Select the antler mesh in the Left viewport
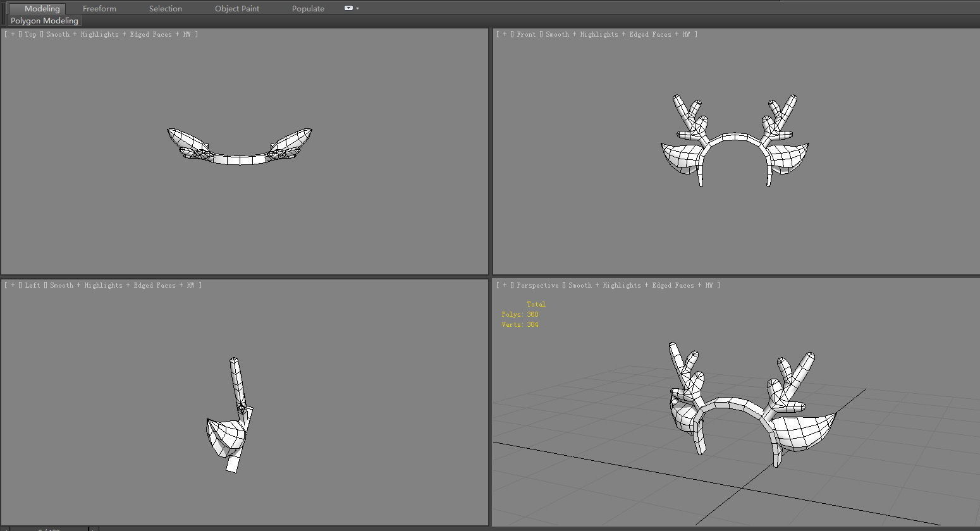980x531 pixels. click(238, 386)
